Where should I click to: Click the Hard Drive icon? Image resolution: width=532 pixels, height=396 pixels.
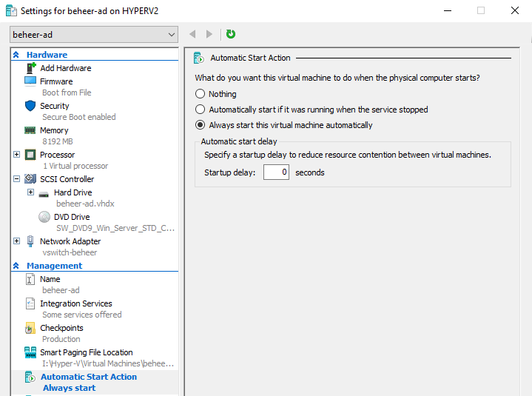44,194
